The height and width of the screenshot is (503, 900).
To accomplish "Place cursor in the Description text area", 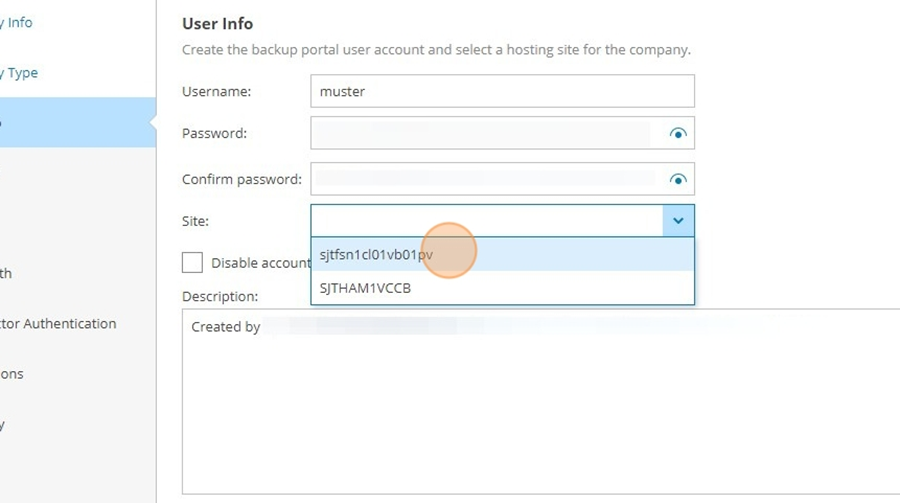I will click(541, 402).
